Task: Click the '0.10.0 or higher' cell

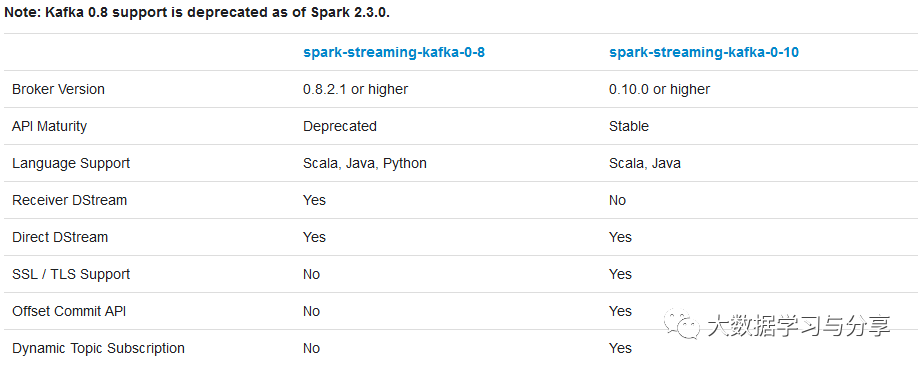Action: 659,89
